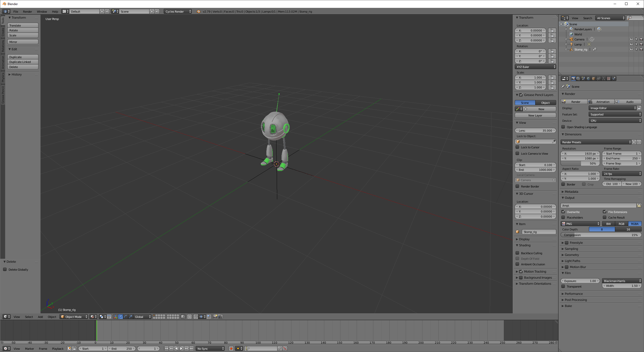Image resolution: width=644 pixels, height=352 pixels.
Task: Toggle the snap magnet icon
Action: (x=196, y=317)
